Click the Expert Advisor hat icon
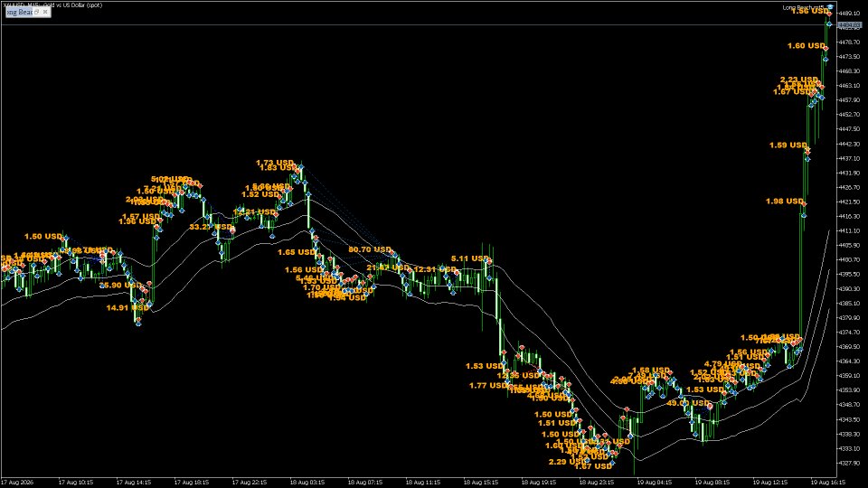 [x=830, y=7]
